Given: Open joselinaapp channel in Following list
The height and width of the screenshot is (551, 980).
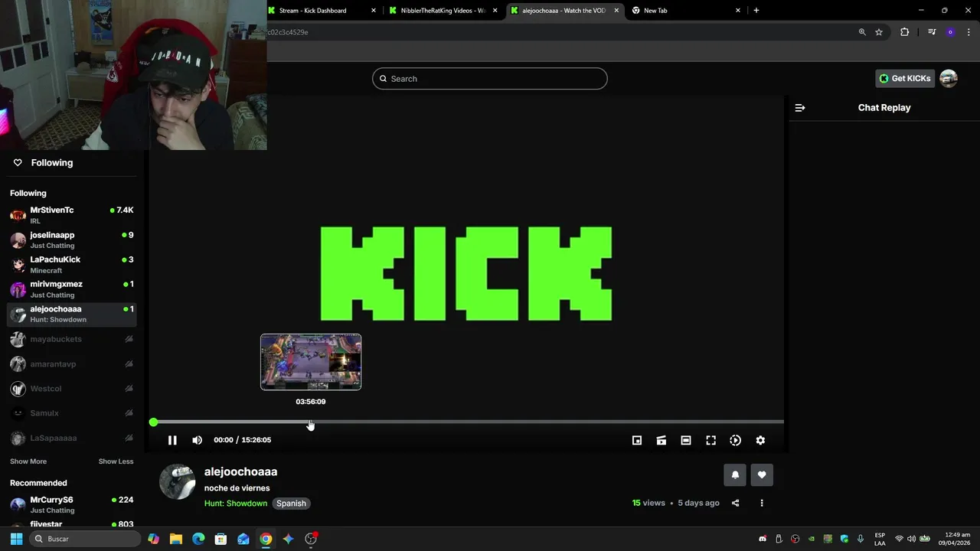Looking at the screenshot, I should point(72,240).
